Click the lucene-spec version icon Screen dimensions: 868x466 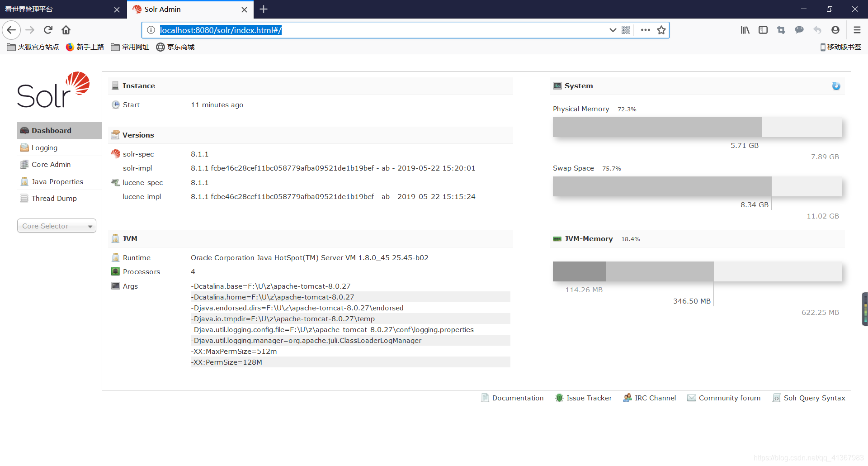[116, 182]
